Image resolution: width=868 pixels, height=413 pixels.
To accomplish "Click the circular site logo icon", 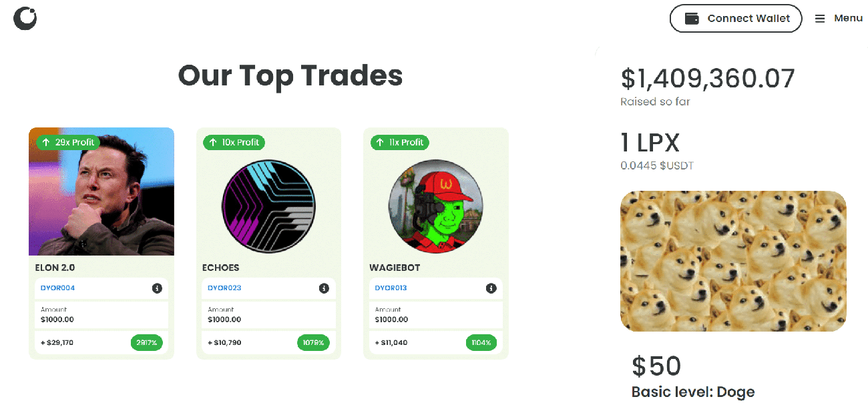I will pyautogui.click(x=25, y=17).
